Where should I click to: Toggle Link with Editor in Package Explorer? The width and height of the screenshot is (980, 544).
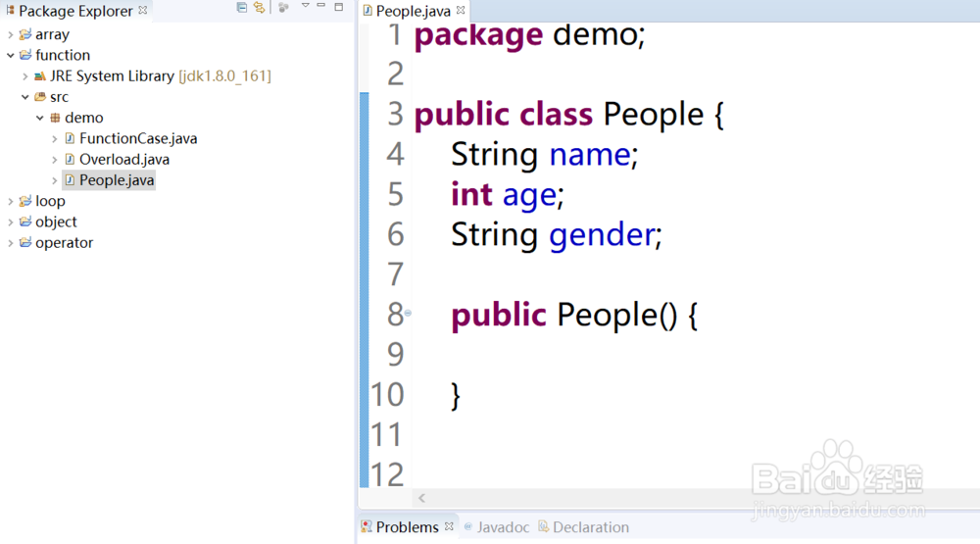[260, 7]
